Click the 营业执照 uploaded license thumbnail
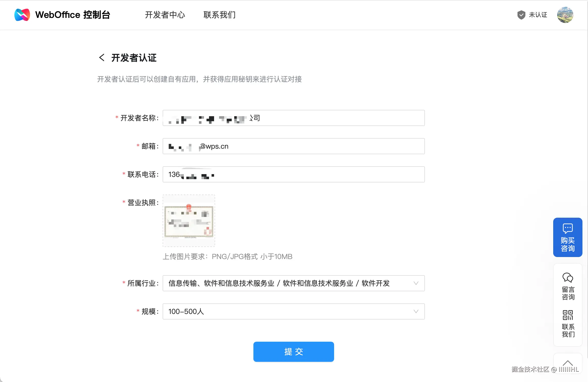 point(189,221)
